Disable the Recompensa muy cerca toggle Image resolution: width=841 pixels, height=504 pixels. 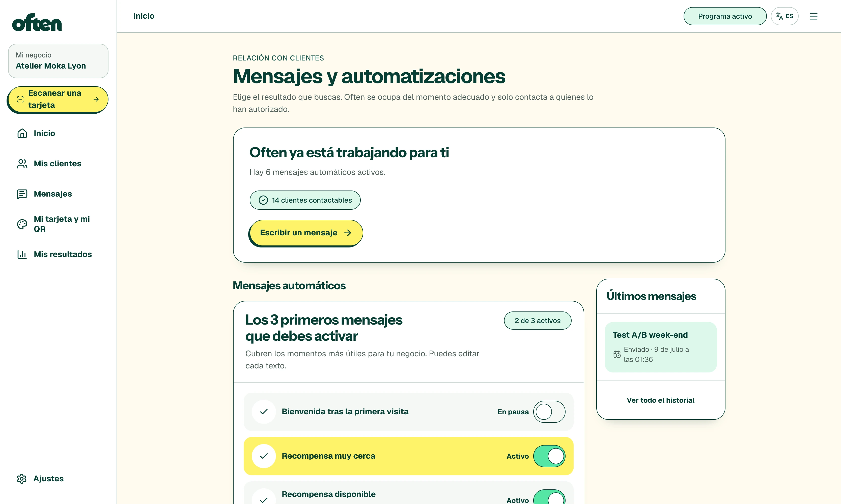click(x=549, y=456)
